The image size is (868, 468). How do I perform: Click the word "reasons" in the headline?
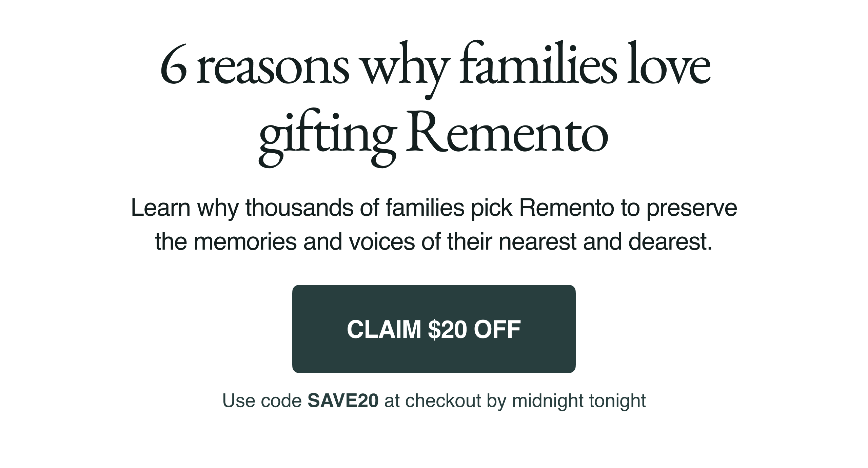coord(273,69)
